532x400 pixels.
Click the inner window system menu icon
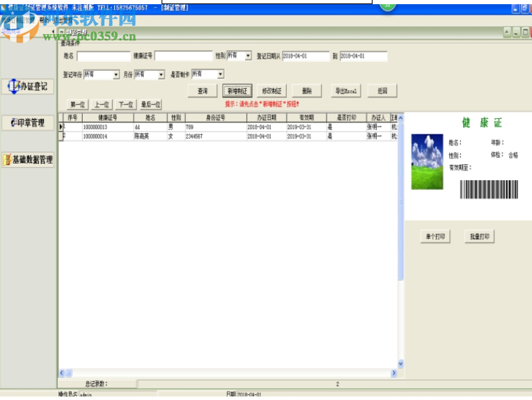pos(62,31)
